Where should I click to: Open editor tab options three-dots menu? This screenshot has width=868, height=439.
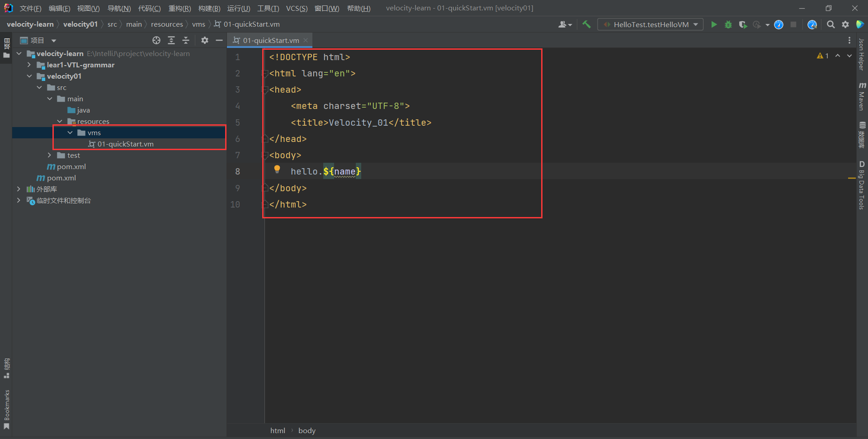point(849,40)
